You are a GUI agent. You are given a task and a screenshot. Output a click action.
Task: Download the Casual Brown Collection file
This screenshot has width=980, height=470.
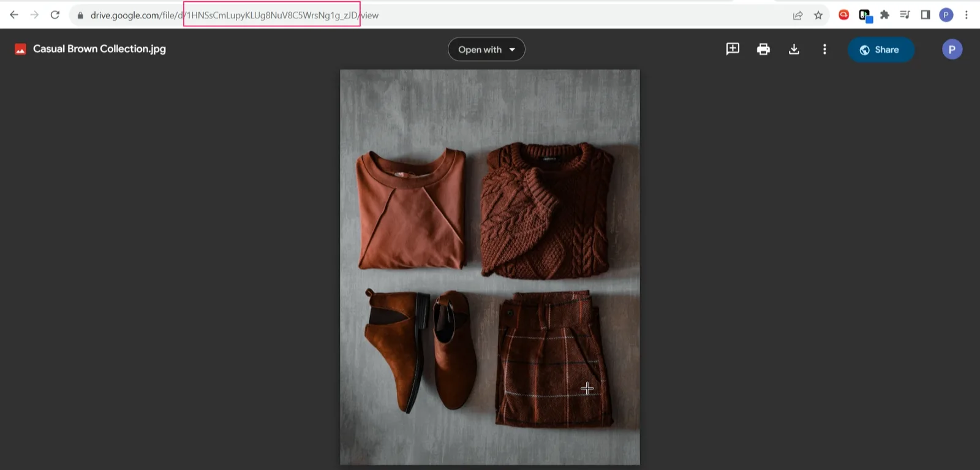(794, 49)
